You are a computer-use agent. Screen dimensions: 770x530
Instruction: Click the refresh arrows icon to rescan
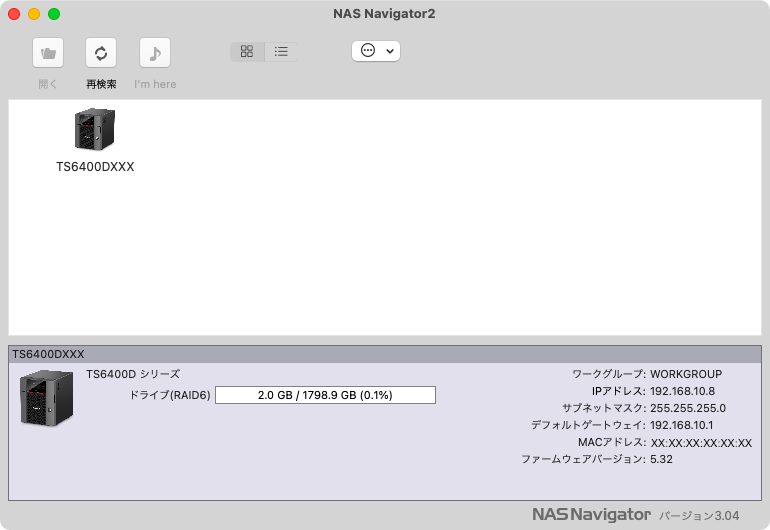click(101, 52)
